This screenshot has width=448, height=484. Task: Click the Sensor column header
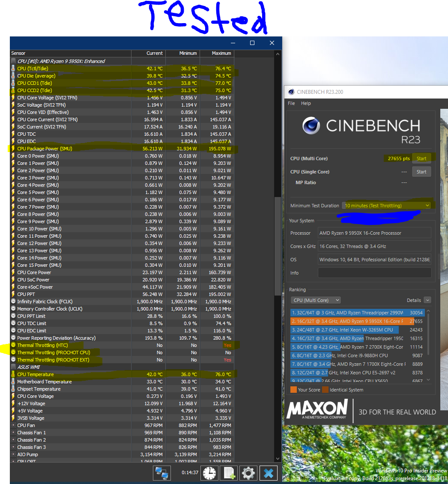71,53
